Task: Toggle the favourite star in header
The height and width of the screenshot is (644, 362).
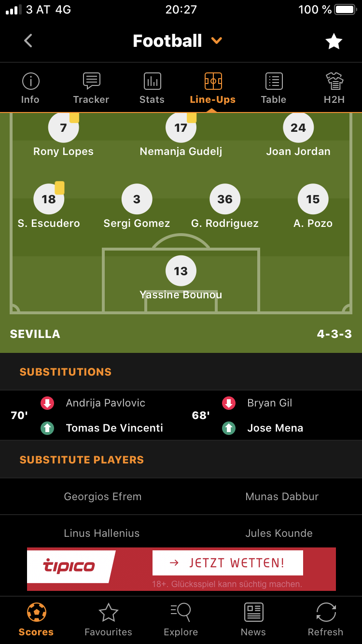Action: coord(334,42)
